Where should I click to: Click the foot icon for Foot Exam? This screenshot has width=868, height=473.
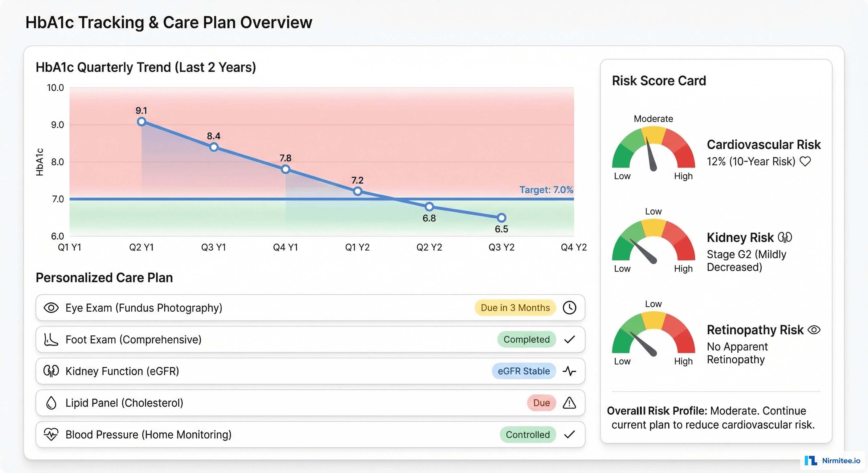51,339
